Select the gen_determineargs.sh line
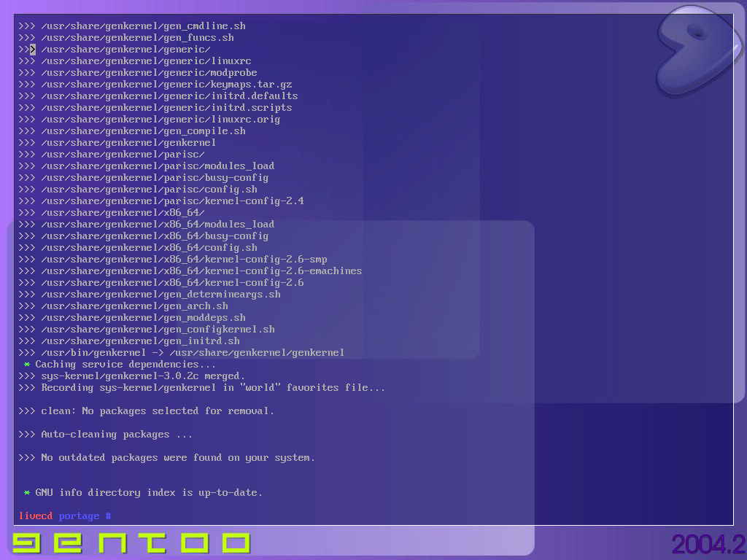Viewport: 747px width, 560px height. coord(150,295)
